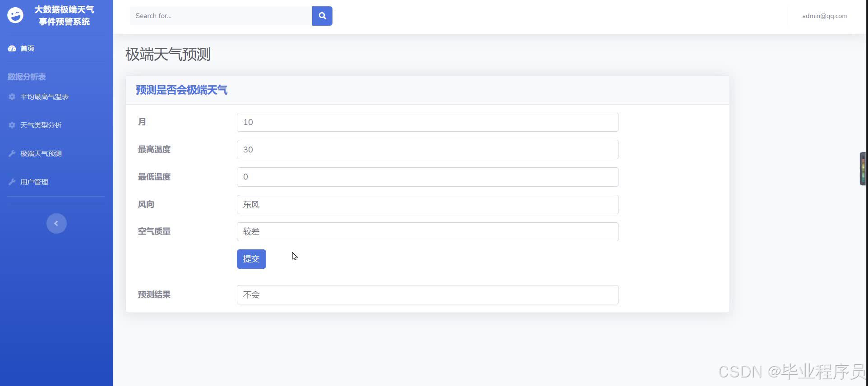
Task: Click the 风向 field showing 东风
Action: point(428,204)
